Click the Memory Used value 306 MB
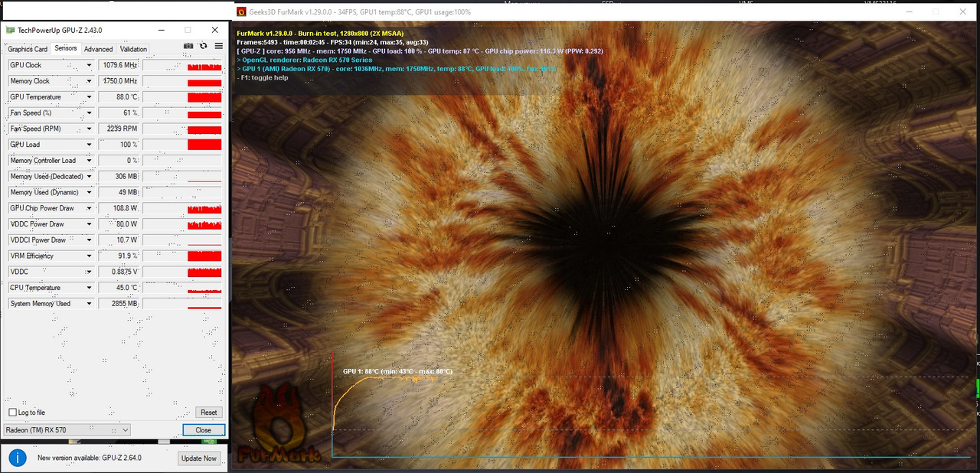 (119, 177)
